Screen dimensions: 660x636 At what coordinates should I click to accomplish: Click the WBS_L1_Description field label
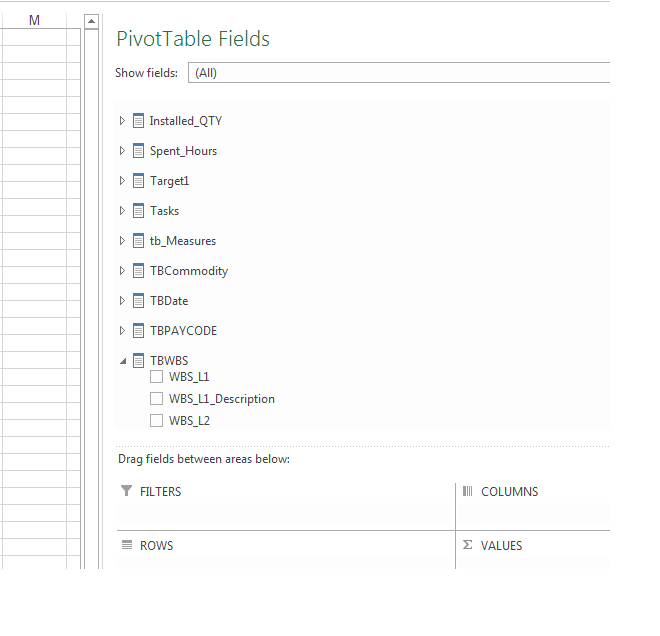point(222,399)
